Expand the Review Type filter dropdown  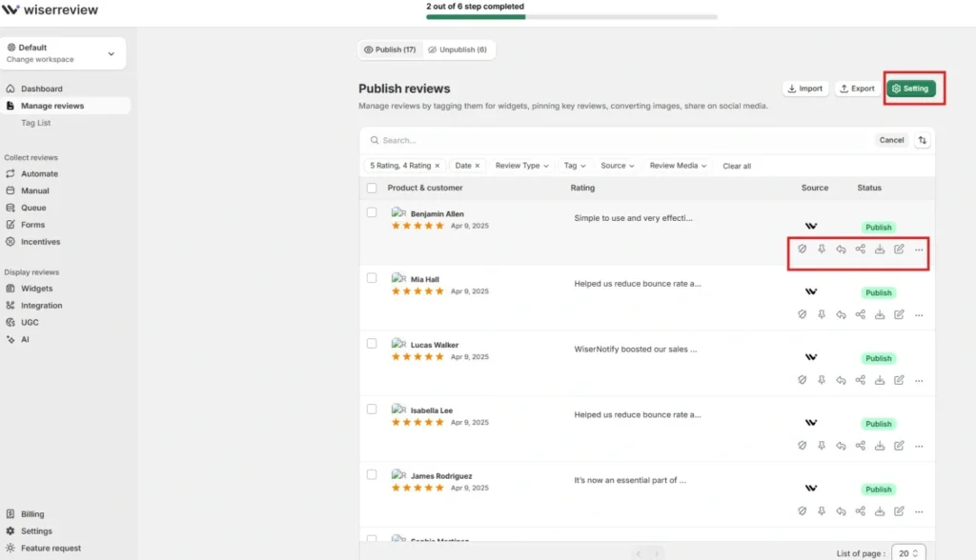coord(523,166)
